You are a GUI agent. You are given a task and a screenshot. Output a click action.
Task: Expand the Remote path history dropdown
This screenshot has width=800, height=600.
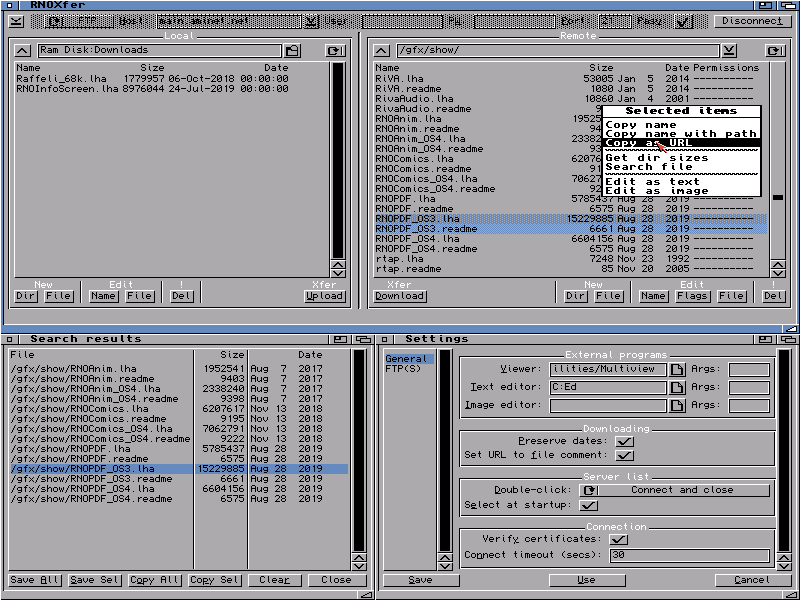coord(730,51)
